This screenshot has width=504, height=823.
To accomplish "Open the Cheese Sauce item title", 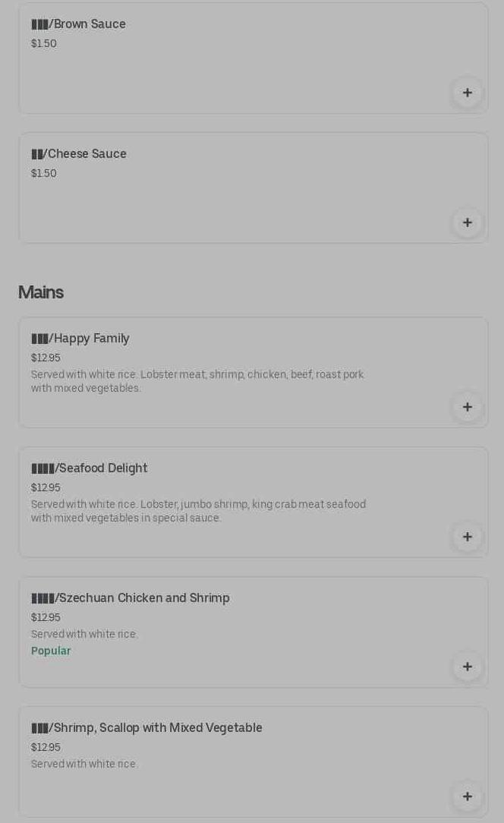I will (x=79, y=154).
